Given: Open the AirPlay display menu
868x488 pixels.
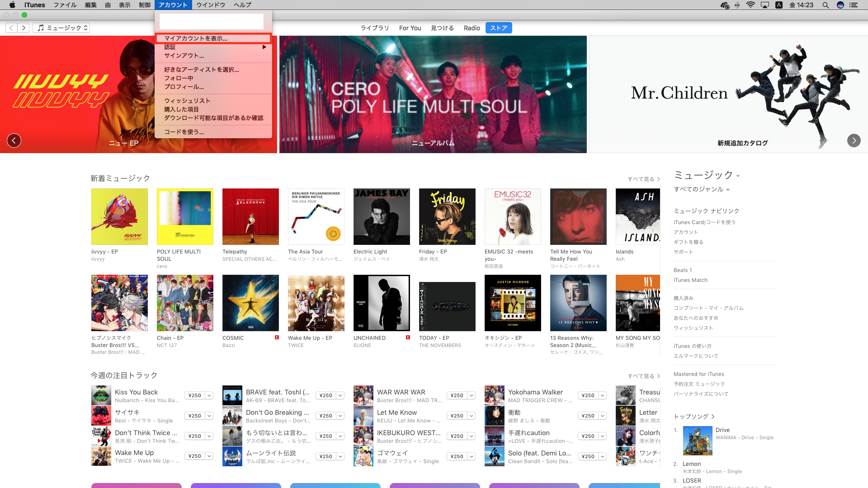Looking at the screenshot, I should [x=765, y=5].
